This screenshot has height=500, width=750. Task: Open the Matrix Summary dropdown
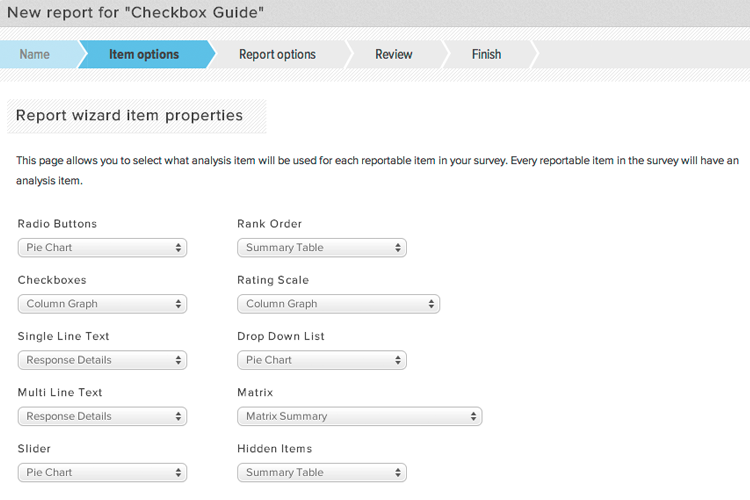click(x=360, y=416)
